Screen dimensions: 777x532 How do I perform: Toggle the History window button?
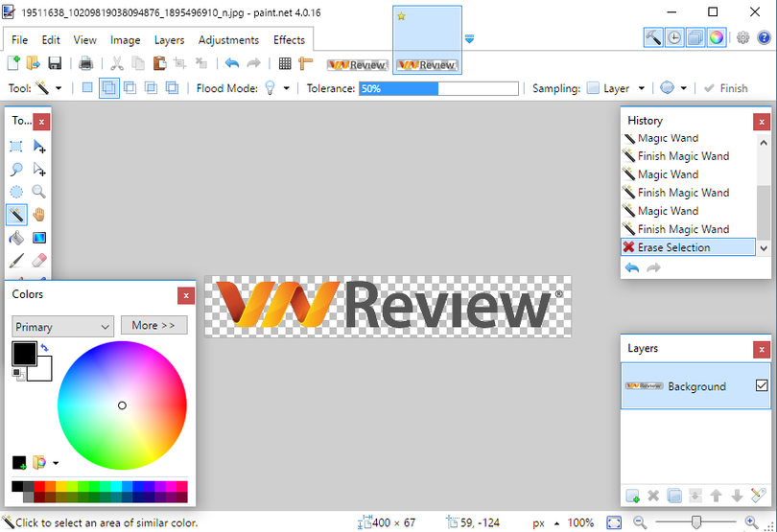(x=674, y=38)
